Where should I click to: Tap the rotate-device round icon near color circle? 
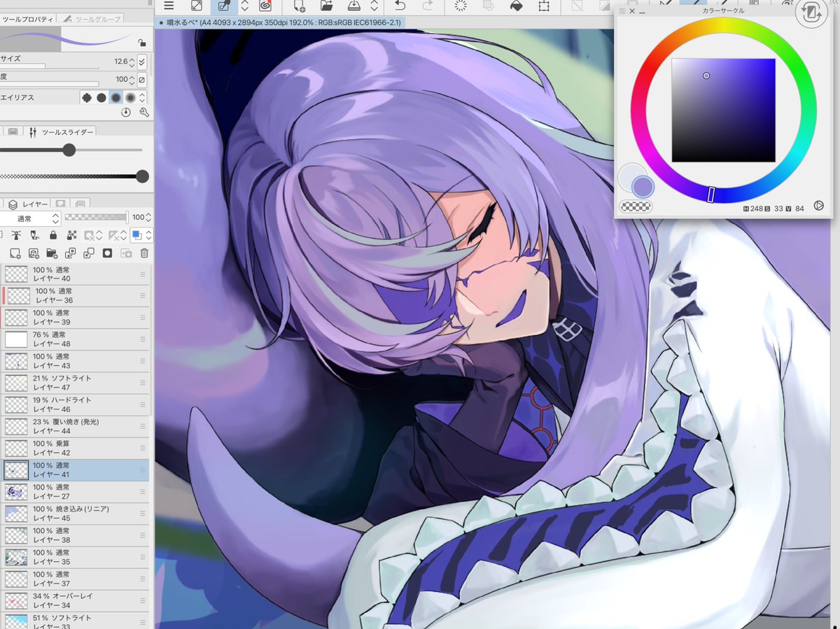point(813,13)
